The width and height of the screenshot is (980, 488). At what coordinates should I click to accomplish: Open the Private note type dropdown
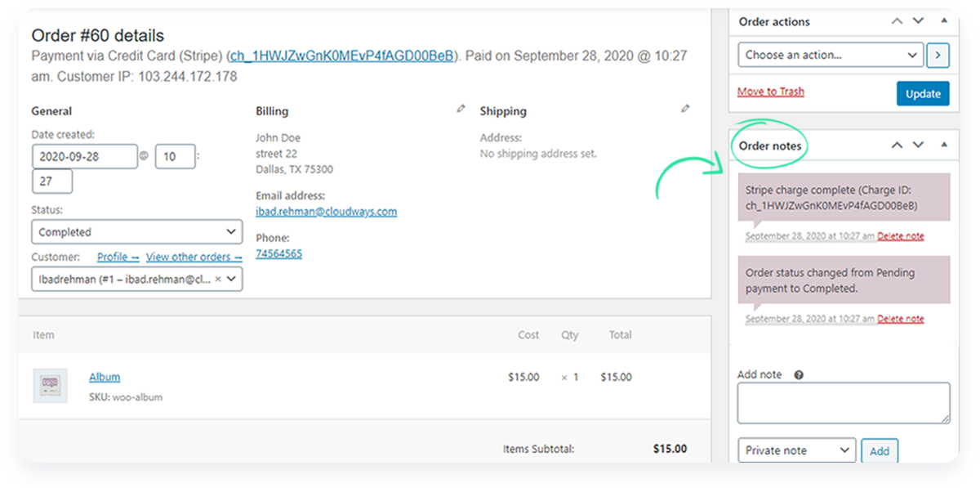tap(796, 450)
